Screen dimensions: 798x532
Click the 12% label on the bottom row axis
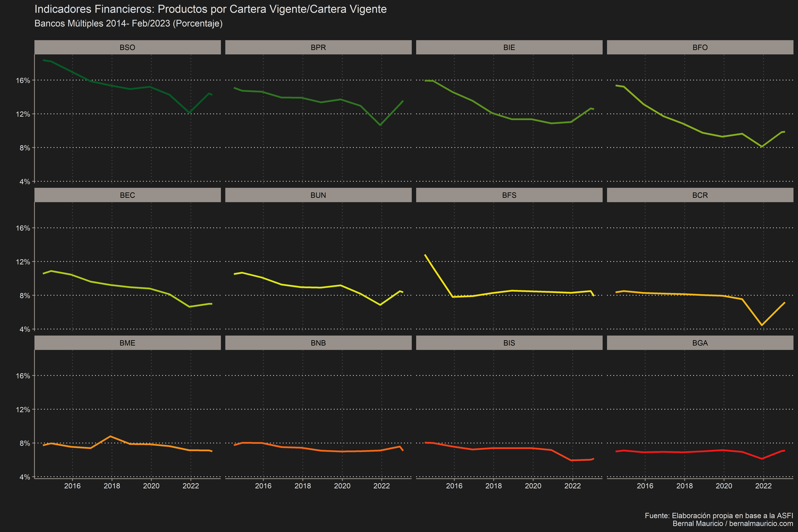coord(23,410)
